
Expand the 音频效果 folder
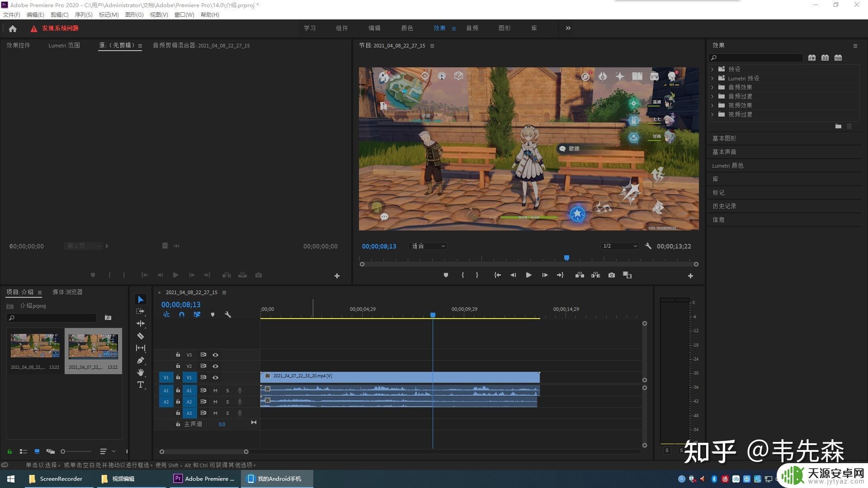(x=712, y=87)
